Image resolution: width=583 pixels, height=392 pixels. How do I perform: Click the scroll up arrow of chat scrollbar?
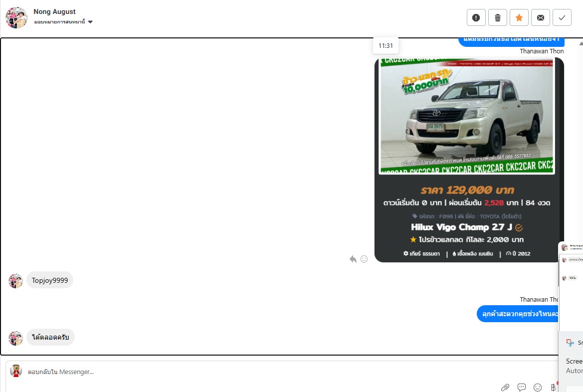pos(581,43)
